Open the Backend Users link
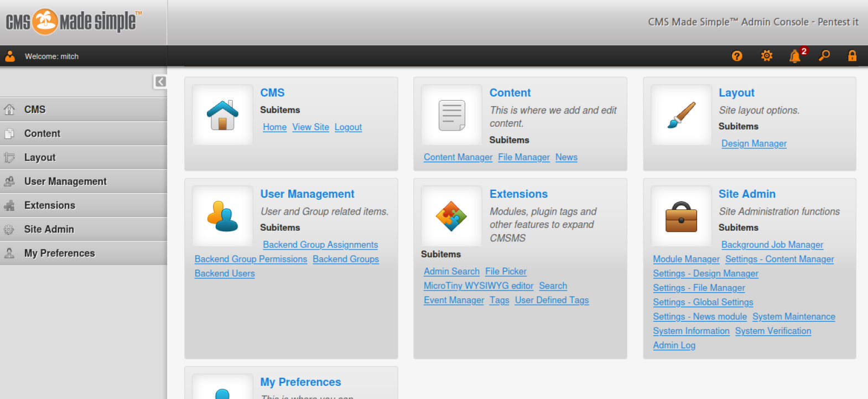The height and width of the screenshot is (399, 868). (x=225, y=273)
